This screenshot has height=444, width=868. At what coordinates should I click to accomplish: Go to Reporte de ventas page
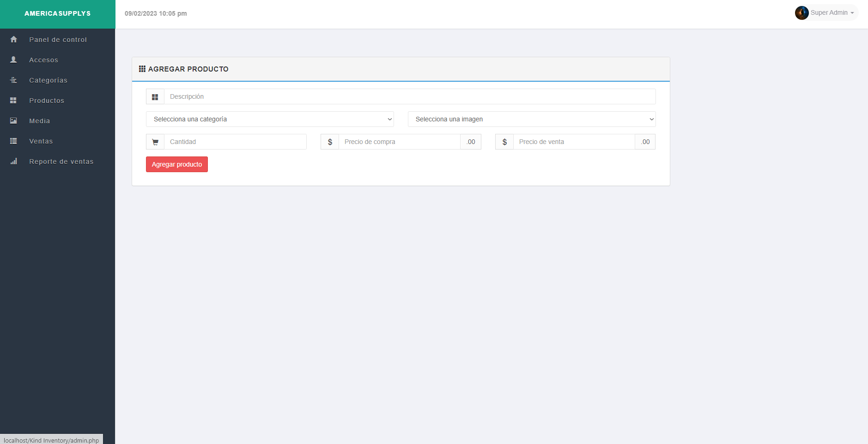tap(61, 162)
